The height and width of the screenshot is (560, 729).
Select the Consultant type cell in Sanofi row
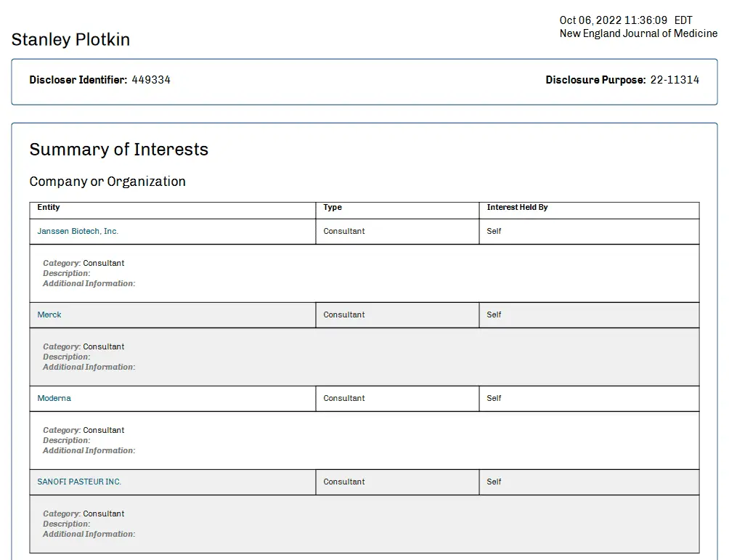(344, 482)
